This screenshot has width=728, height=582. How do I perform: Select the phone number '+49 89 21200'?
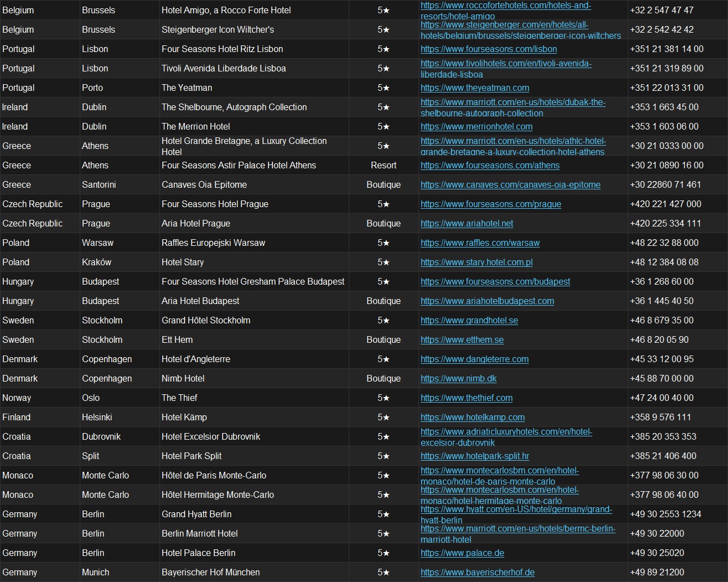click(657, 572)
